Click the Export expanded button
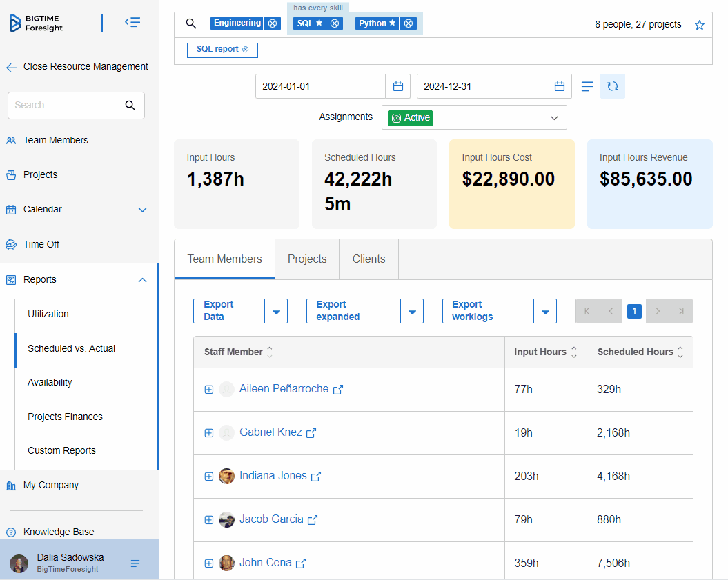This screenshot has width=728, height=580. 353,311
